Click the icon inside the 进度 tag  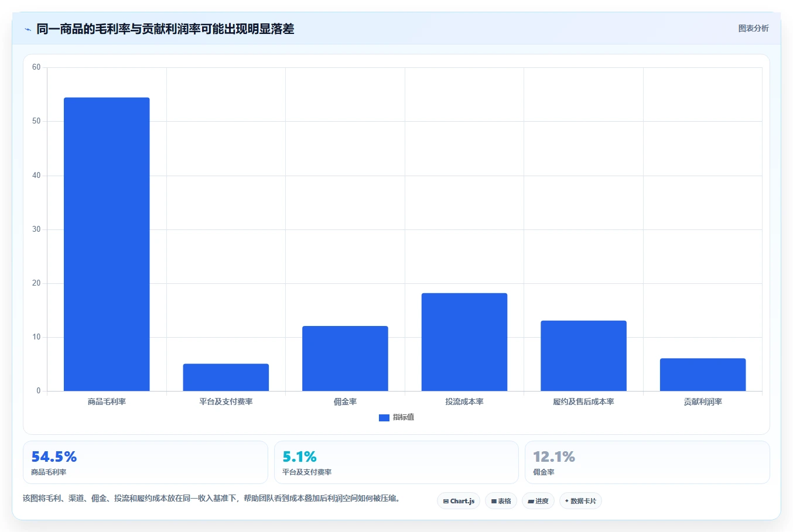pyautogui.click(x=531, y=501)
